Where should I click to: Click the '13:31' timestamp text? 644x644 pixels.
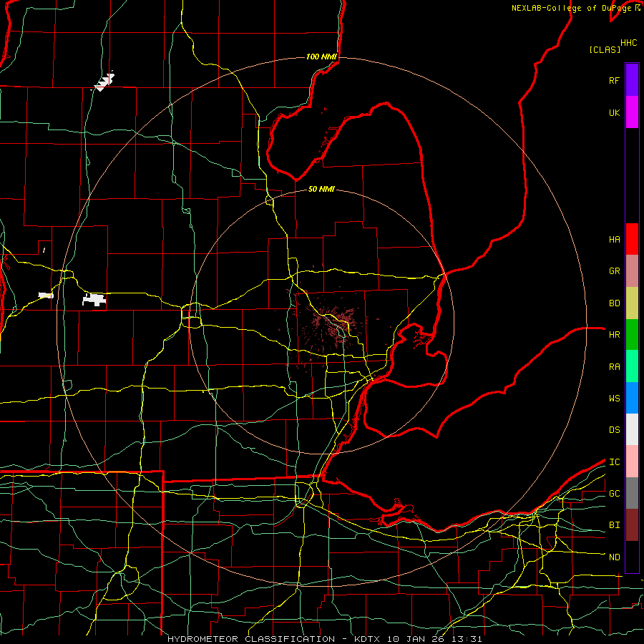click(467, 639)
